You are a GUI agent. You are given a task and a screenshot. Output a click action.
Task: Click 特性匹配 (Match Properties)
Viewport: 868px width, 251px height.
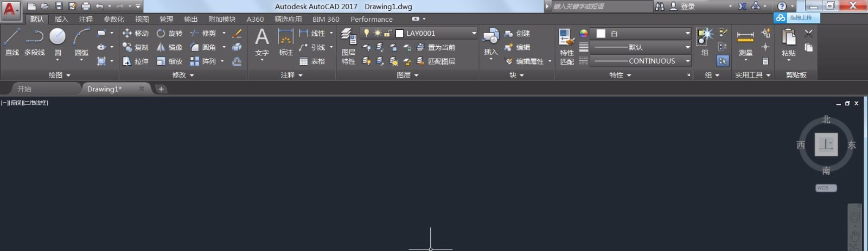[567, 46]
